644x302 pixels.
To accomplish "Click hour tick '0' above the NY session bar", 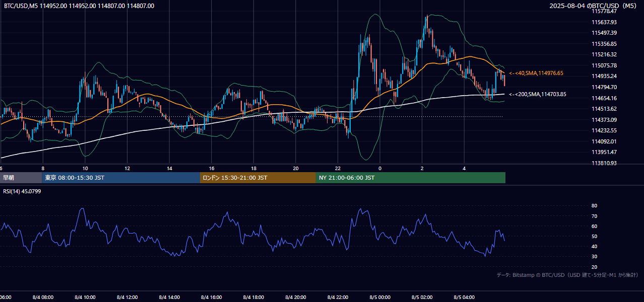I will tap(380, 168).
